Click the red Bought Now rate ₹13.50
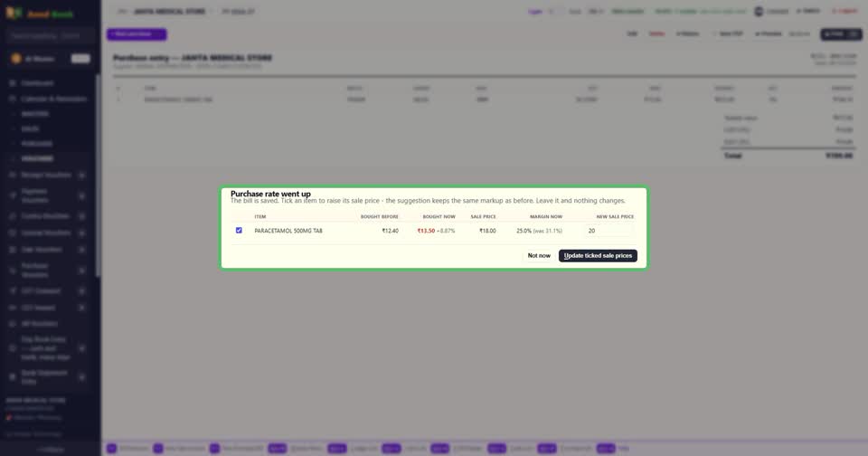The width and height of the screenshot is (868, 456). tap(426, 231)
